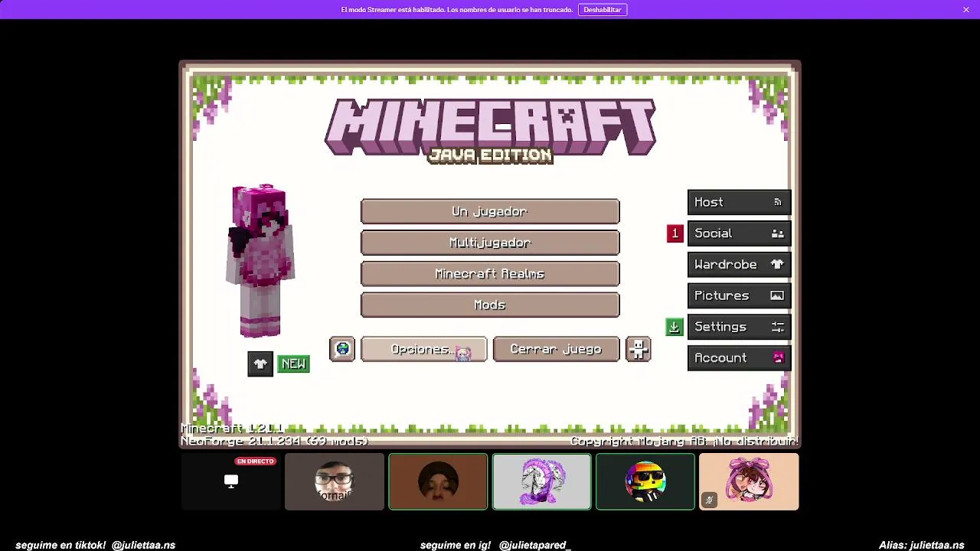Click the NeoForge 21.1.234 (69 mods) text

point(274,441)
